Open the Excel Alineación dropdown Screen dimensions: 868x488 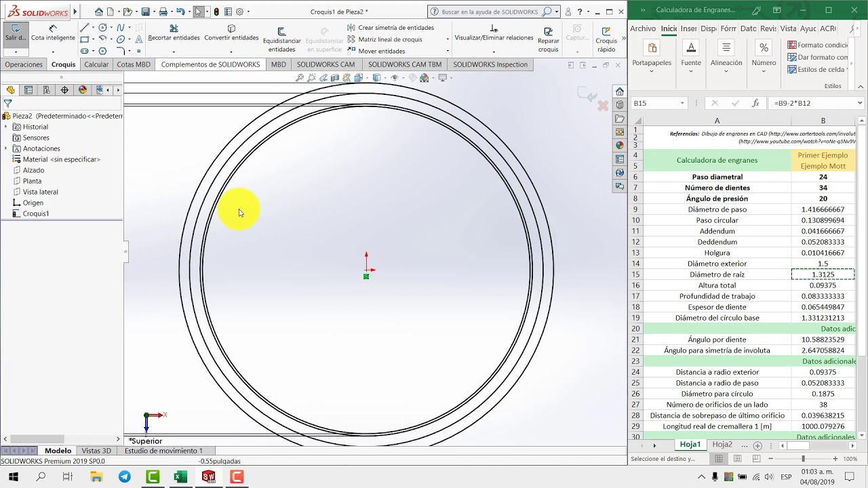(x=726, y=56)
